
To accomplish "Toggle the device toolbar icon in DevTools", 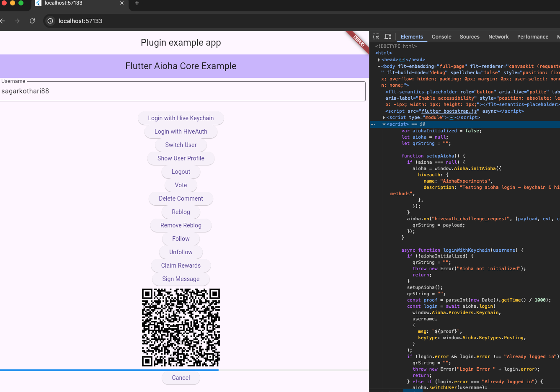I will [388, 37].
